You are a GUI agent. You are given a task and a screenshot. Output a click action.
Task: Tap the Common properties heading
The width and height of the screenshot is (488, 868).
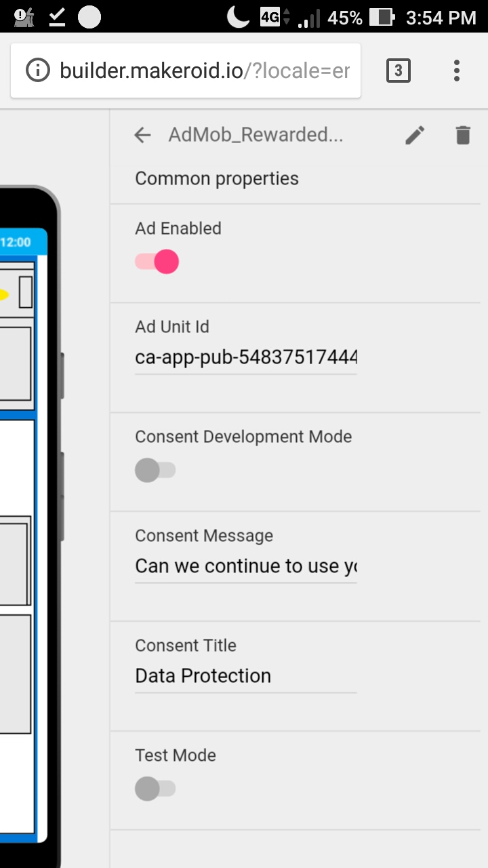click(x=217, y=178)
